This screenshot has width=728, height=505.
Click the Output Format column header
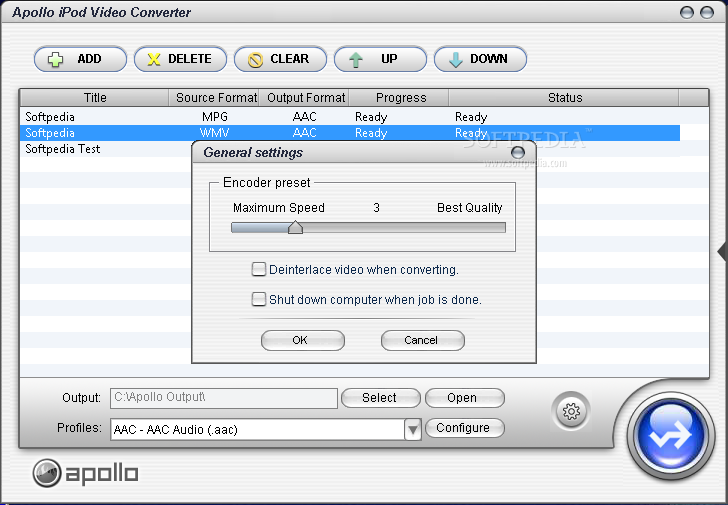(304, 98)
